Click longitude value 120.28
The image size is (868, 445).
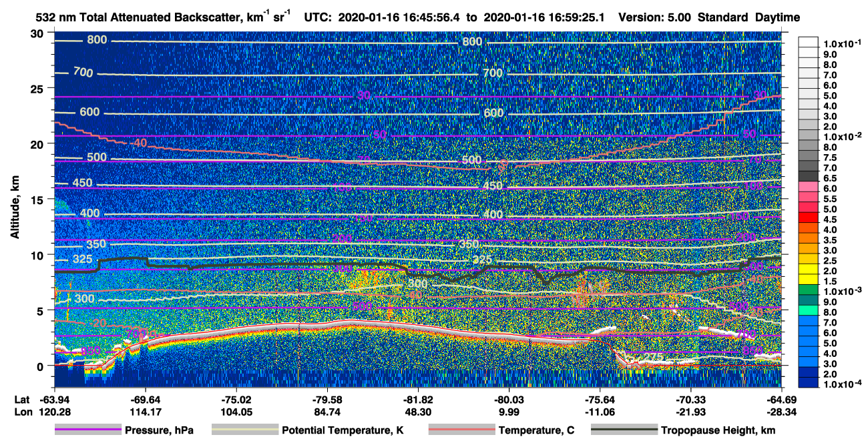point(55,411)
